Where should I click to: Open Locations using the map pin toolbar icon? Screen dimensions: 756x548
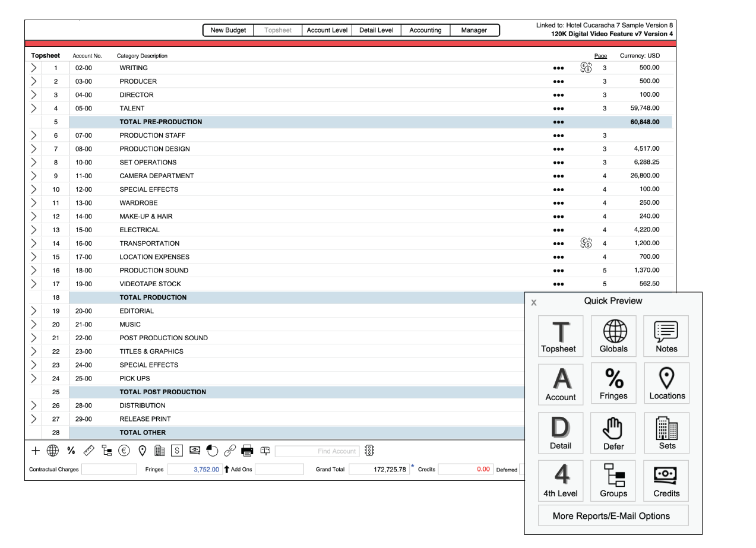click(143, 451)
